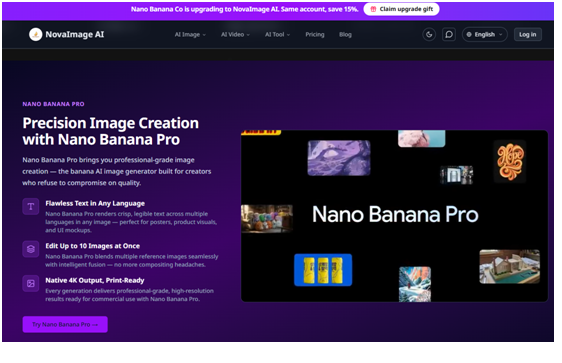Click the purple landscape thumbnail
The width and height of the screenshot is (562, 363).
click(x=339, y=158)
